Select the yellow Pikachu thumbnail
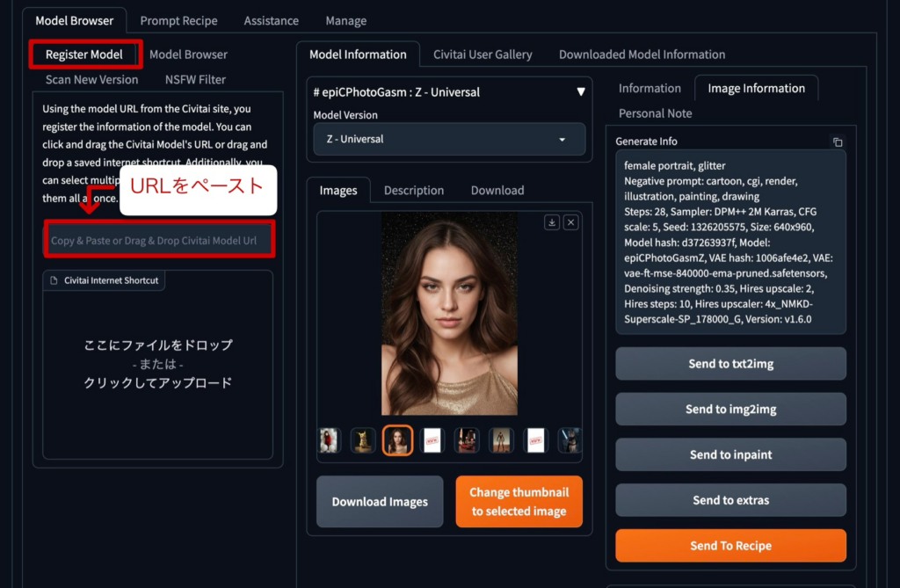900x588 pixels. [x=363, y=440]
